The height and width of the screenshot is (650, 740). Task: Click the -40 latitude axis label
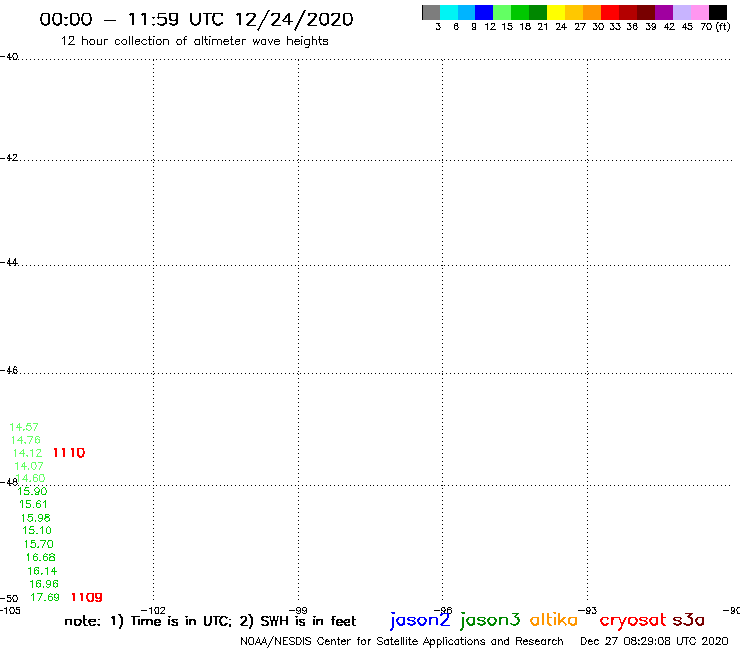pyautogui.click(x=9, y=57)
